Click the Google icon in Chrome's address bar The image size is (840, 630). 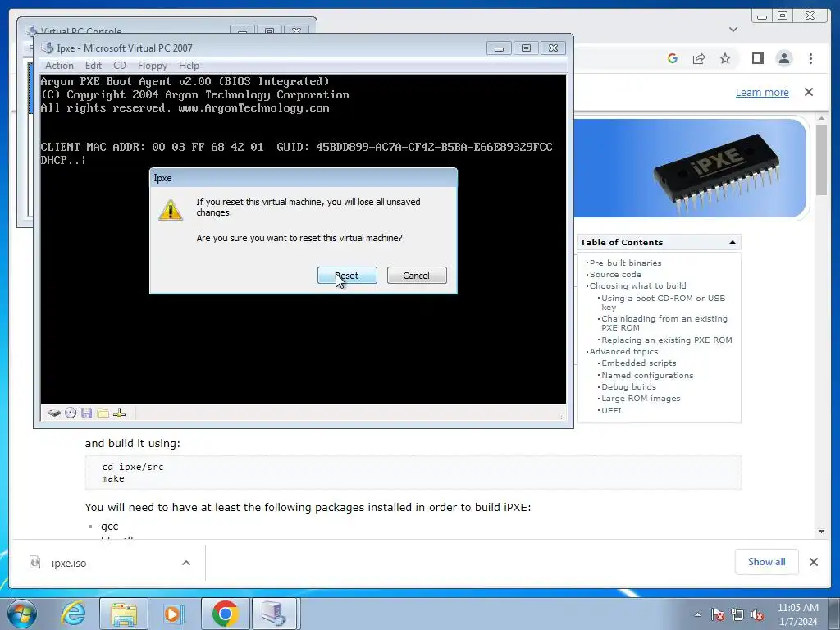click(x=673, y=58)
